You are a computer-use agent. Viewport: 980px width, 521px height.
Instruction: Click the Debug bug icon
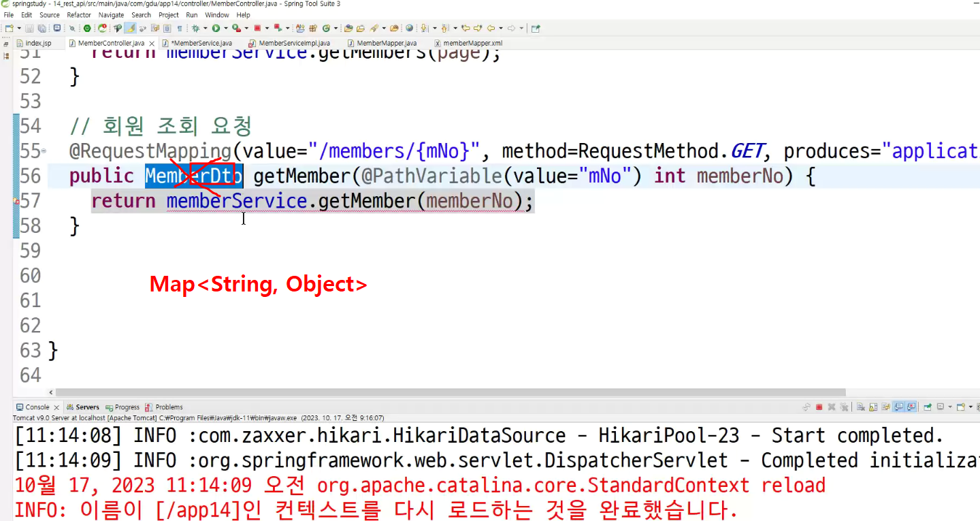(196, 29)
